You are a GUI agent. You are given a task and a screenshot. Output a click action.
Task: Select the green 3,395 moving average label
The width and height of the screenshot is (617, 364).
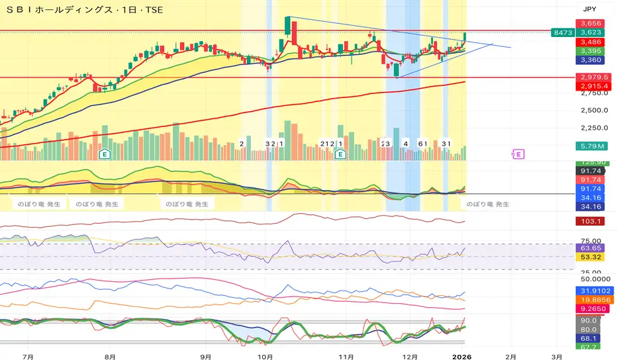tap(591, 51)
